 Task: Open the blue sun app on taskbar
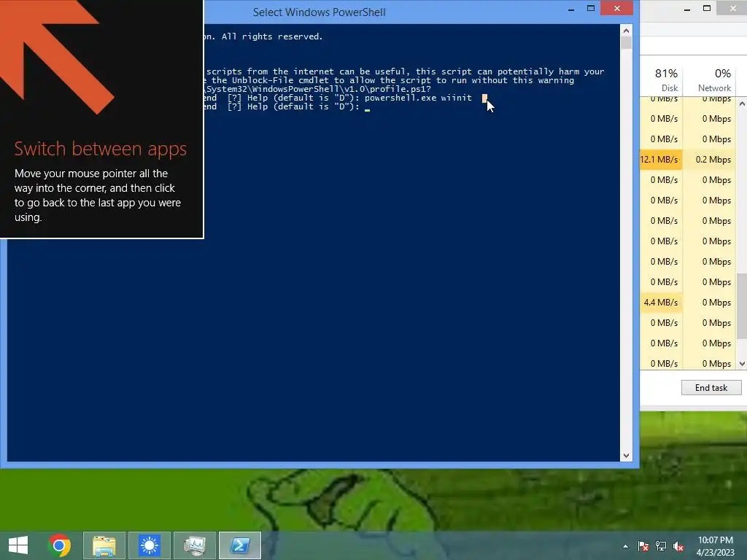tap(149, 545)
